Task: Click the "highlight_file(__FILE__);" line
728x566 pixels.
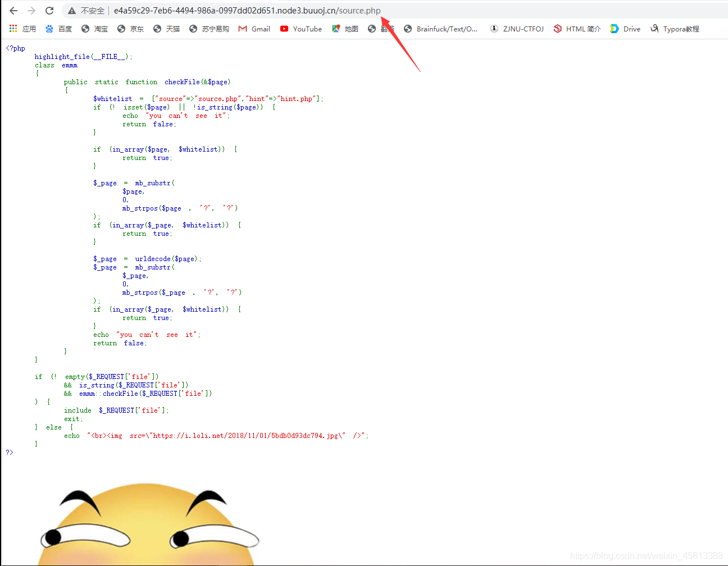Action: click(x=84, y=57)
